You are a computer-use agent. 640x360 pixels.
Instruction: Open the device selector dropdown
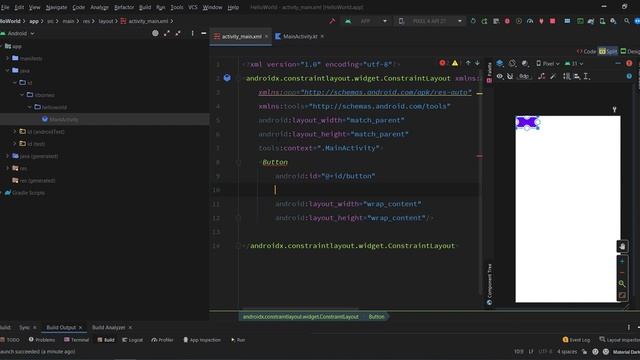[430, 21]
